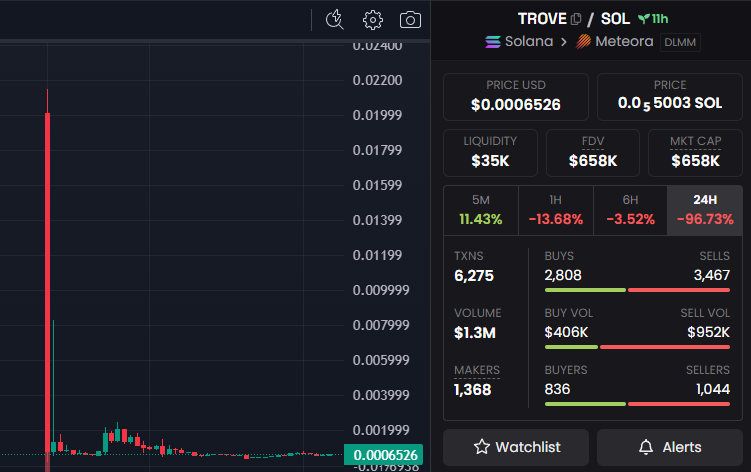Click the 0.009999 price axis label
The width and height of the screenshot is (751, 472).
(x=381, y=290)
